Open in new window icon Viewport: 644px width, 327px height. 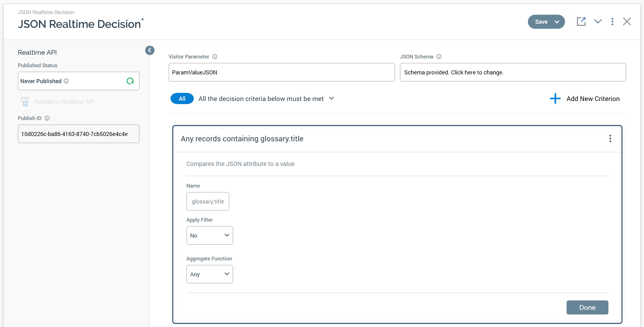pos(581,22)
